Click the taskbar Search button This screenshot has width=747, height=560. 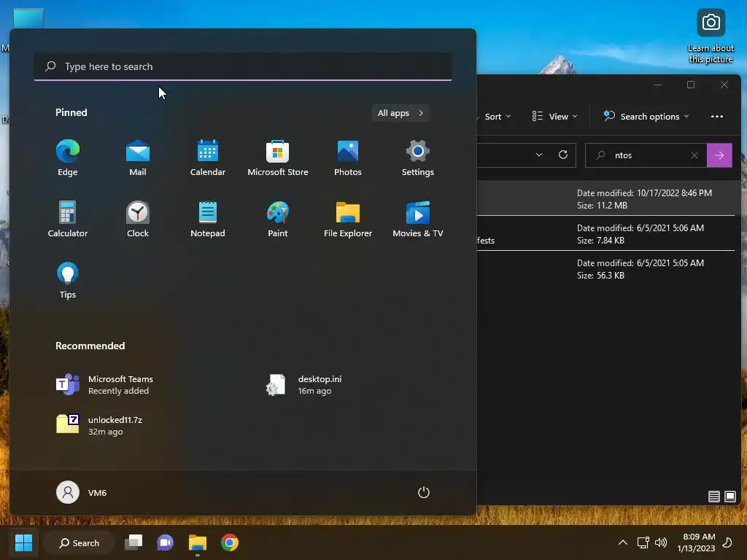tap(79, 542)
